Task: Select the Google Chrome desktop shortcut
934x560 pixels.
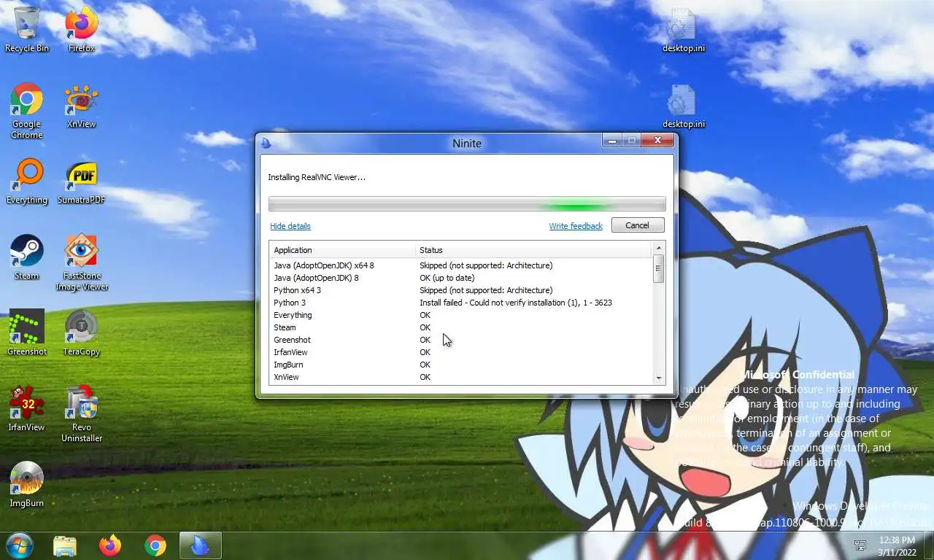Action: coord(27,111)
